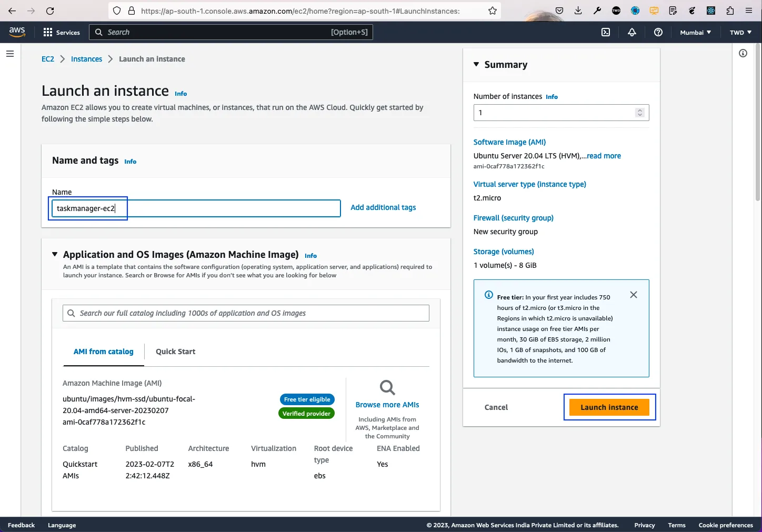Click the tracking protection shield icon
The width and height of the screenshot is (762, 532).
pyautogui.click(x=117, y=11)
